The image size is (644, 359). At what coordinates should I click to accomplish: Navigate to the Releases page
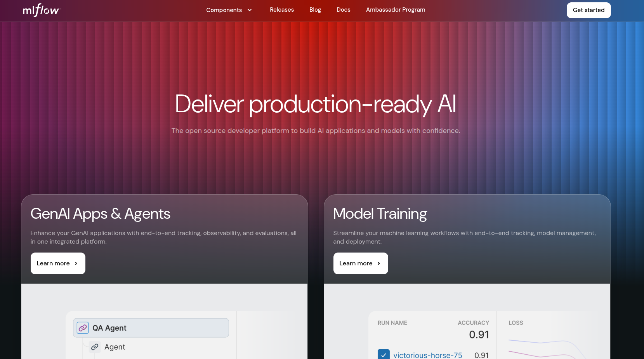coord(282,10)
